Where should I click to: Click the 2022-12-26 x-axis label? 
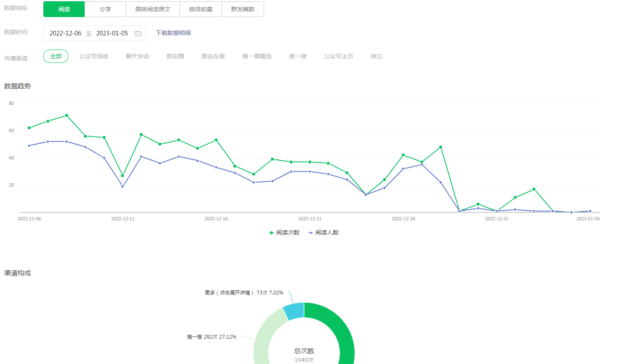click(404, 219)
